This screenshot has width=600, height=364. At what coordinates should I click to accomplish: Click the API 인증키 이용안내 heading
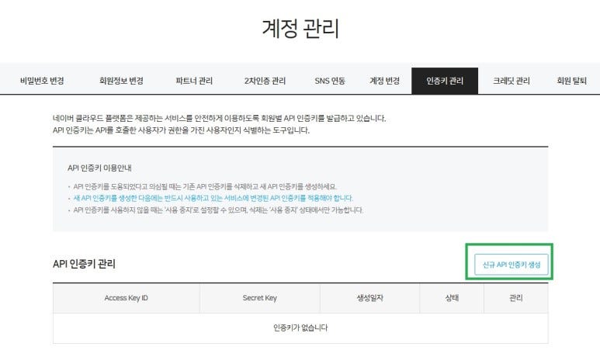tap(99, 168)
